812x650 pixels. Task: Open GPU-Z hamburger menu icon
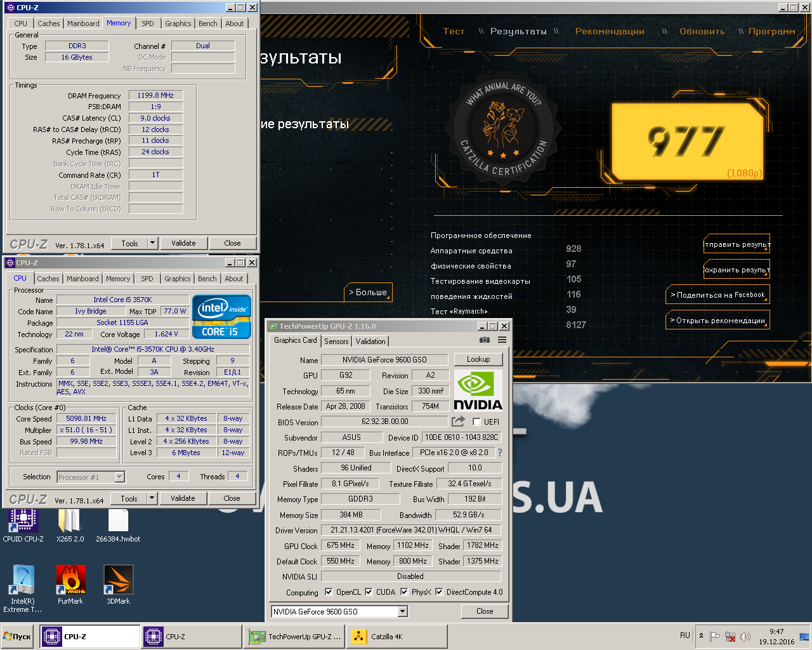(x=502, y=340)
